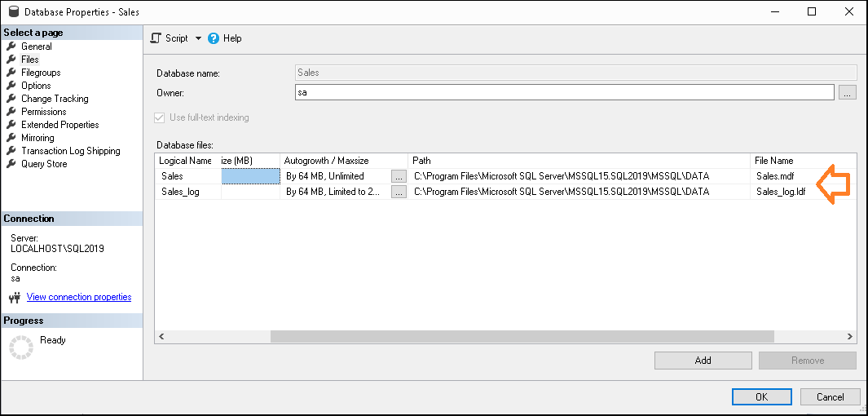Click the size cell for Sales_log
868x416 pixels.
click(x=251, y=192)
